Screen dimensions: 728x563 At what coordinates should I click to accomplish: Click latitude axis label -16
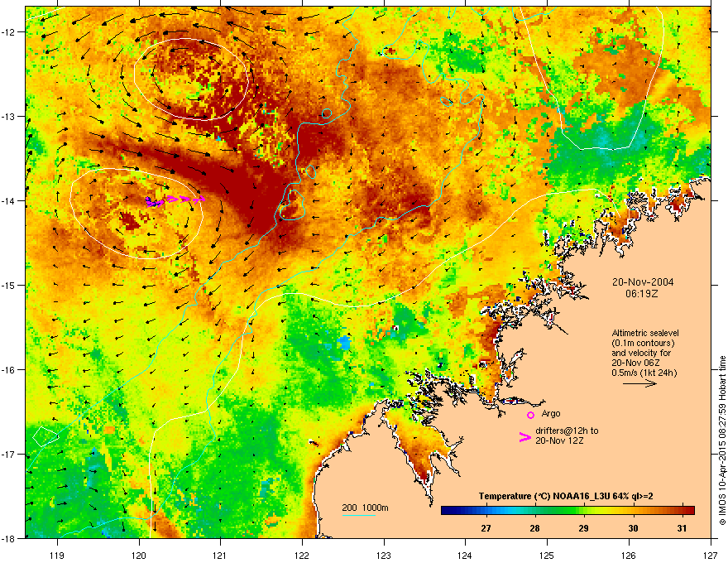(10, 369)
